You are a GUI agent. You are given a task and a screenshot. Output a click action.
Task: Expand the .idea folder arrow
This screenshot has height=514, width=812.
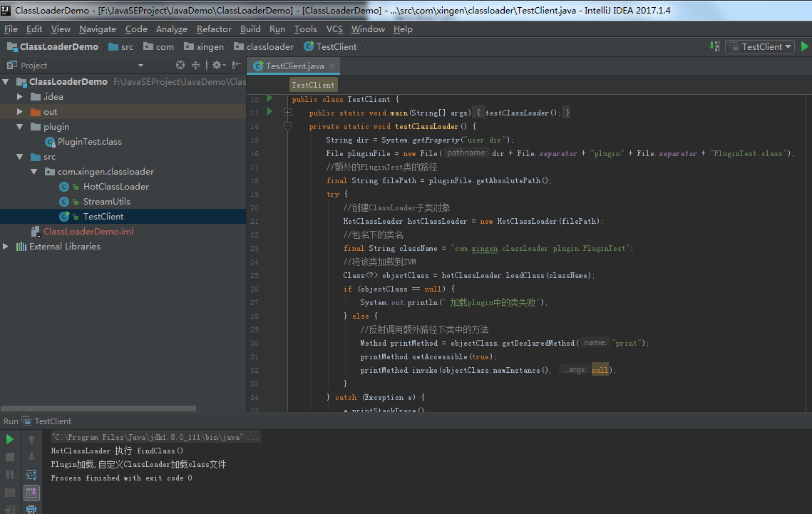coord(20,97)
